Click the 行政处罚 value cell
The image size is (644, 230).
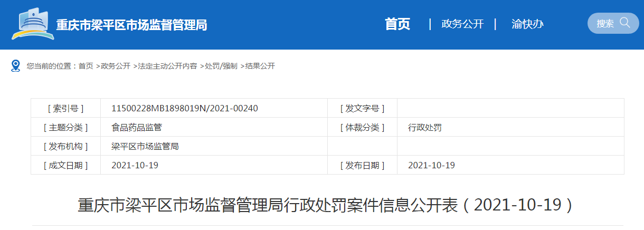pyautogui.click(x=510, y=127)
